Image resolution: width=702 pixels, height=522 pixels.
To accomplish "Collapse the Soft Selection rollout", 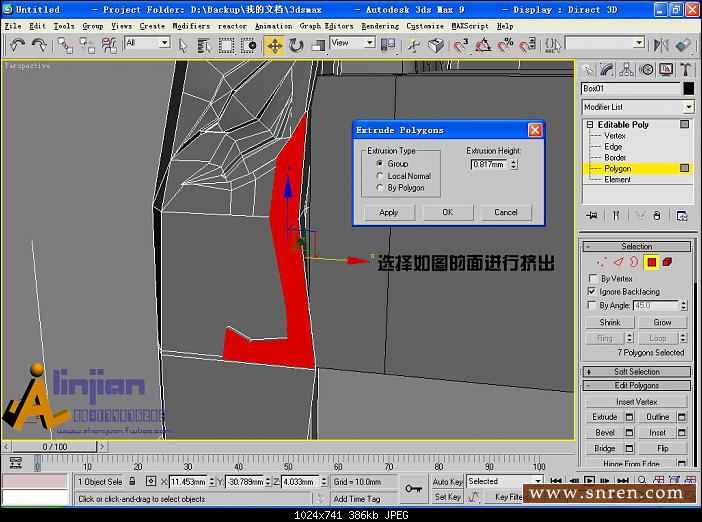I will tap(637, 372).
